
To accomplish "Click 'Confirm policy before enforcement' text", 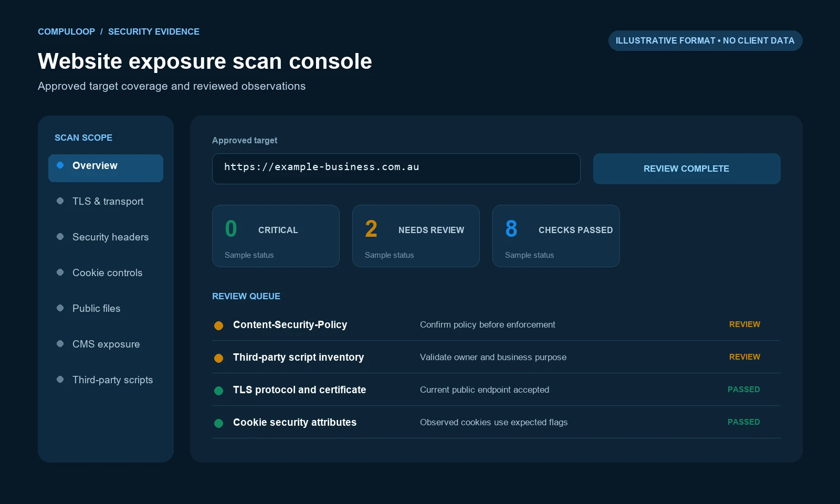I will coord(487,325).
